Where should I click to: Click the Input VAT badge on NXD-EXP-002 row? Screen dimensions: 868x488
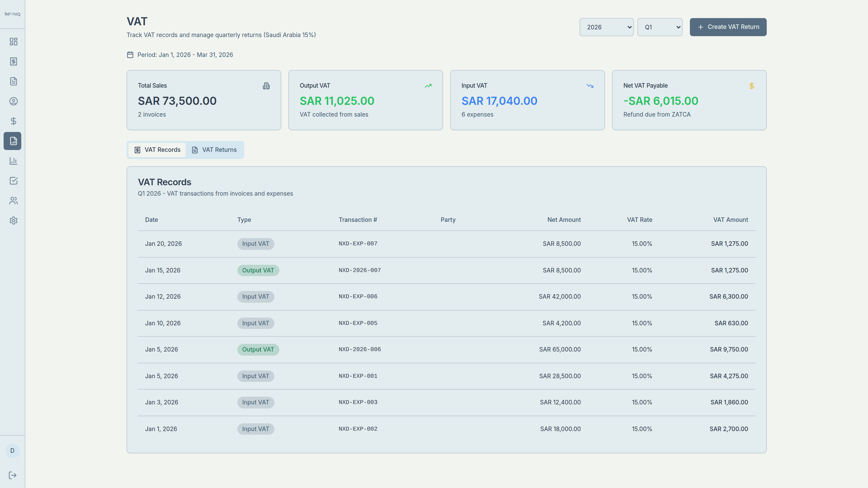coord(255,429)
